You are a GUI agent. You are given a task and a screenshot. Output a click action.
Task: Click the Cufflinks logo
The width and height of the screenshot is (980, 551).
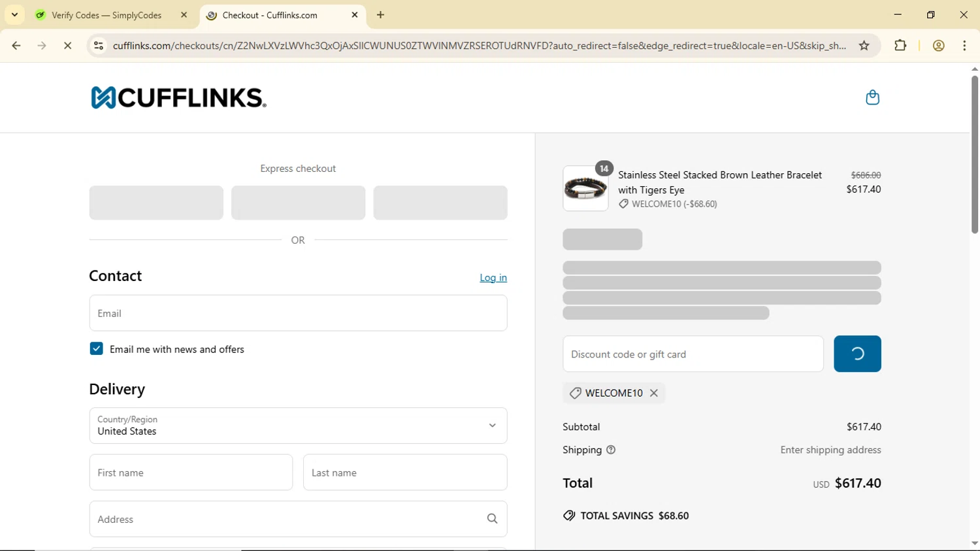(x=178, y=98)
